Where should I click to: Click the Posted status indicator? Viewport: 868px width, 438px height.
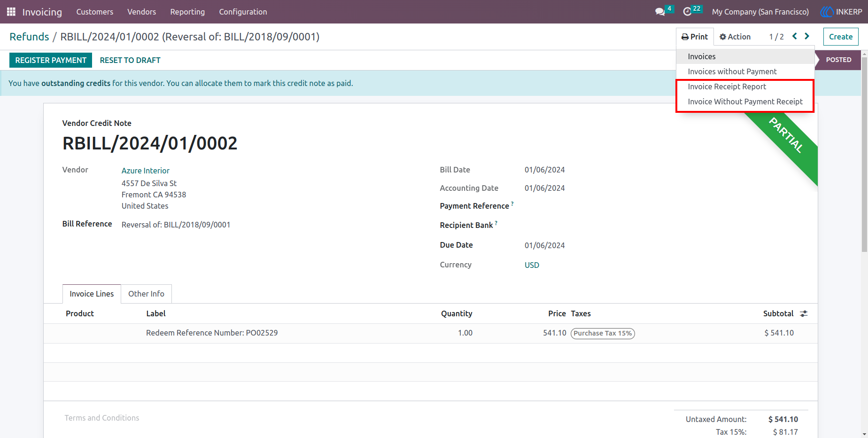838,60
